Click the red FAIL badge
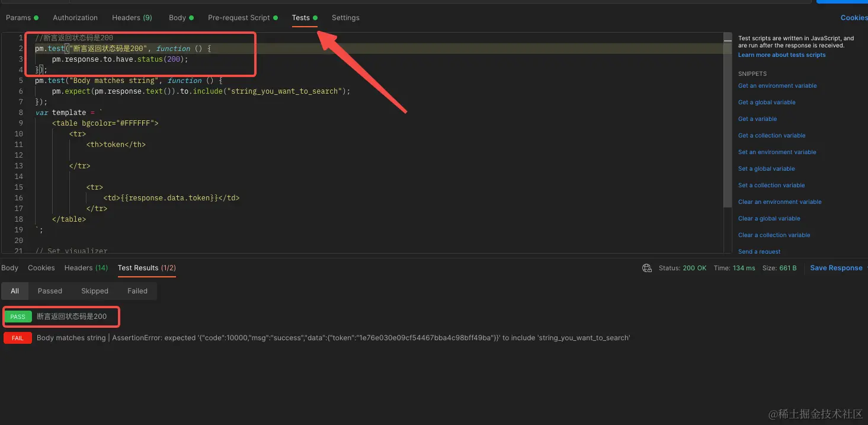 18,338
